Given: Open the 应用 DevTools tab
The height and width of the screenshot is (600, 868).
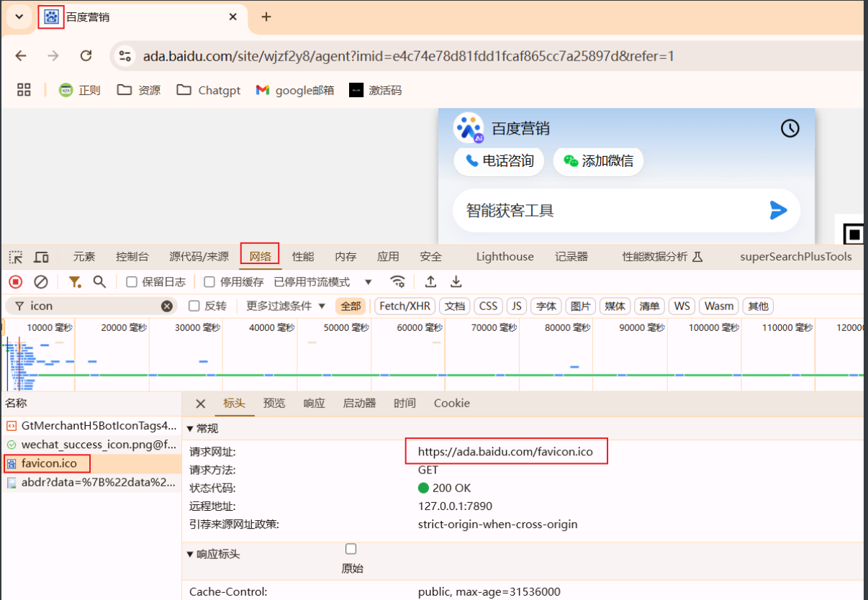Looking at the screenshot, I should pyautogui.click(x=388, y=257).
